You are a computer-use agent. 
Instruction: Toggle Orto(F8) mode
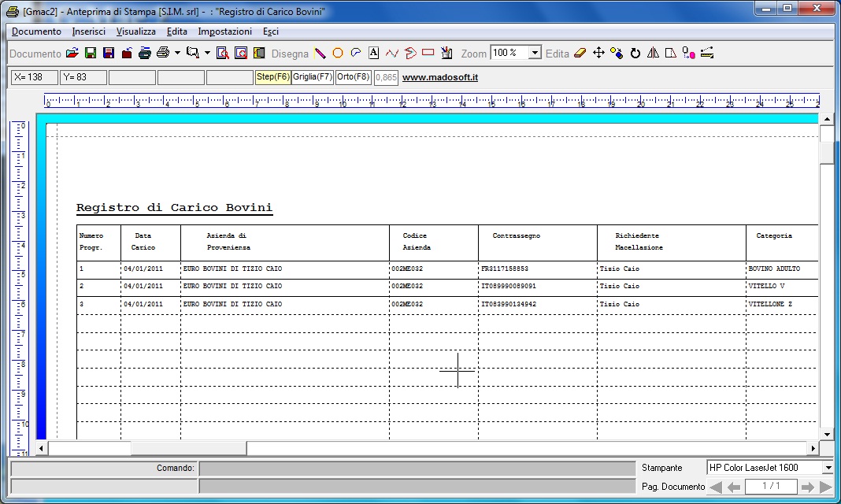point(354,77)
